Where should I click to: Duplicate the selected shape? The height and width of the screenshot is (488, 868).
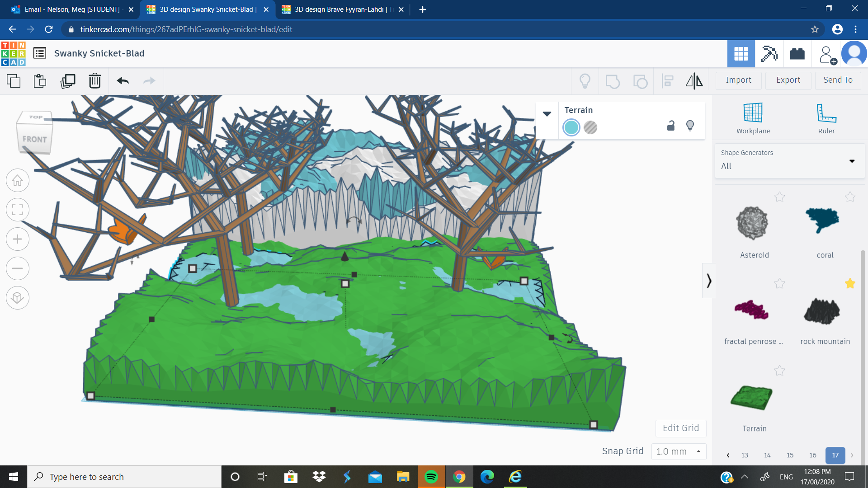[x=67, y=81]
